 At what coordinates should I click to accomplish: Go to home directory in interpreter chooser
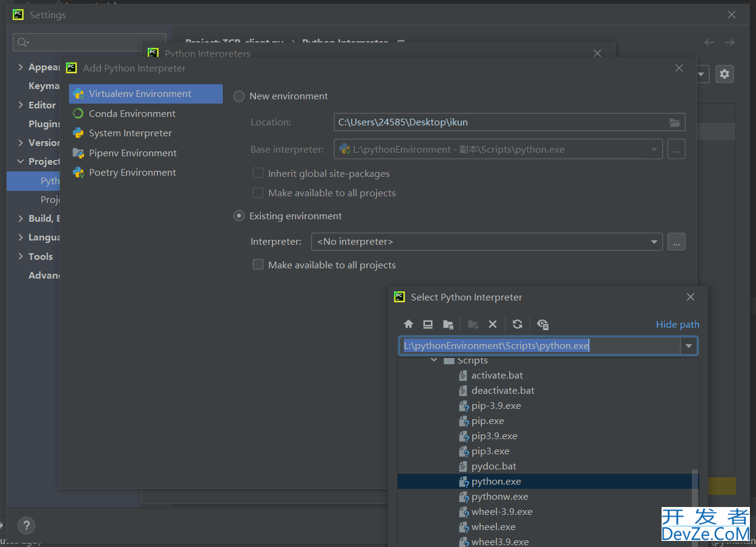pos(409,324)
